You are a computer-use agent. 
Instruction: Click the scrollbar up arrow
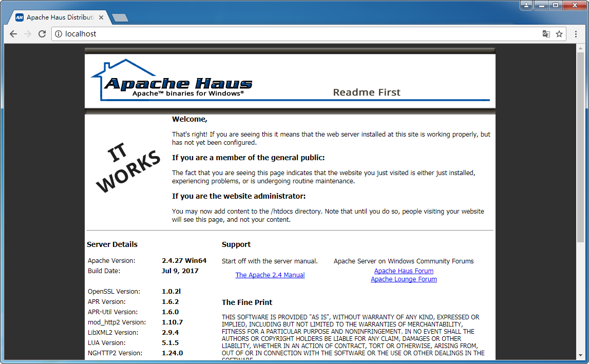(581, 48)
